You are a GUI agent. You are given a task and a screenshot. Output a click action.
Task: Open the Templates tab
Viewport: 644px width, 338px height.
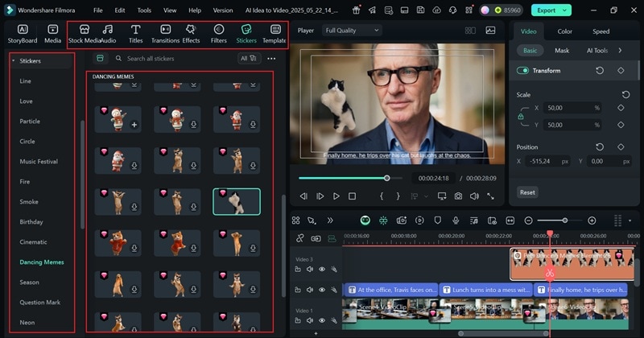275,34
